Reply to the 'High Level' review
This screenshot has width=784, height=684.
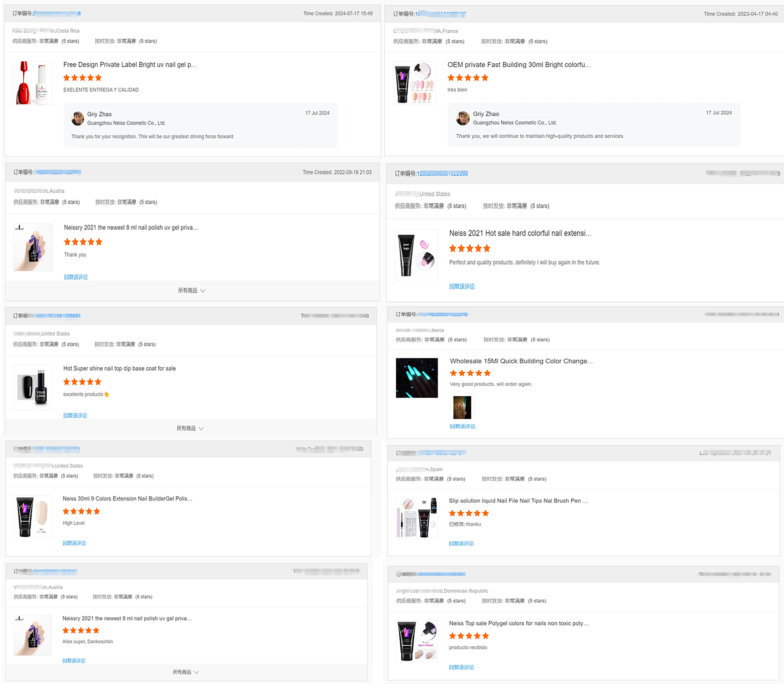(74, 543)
